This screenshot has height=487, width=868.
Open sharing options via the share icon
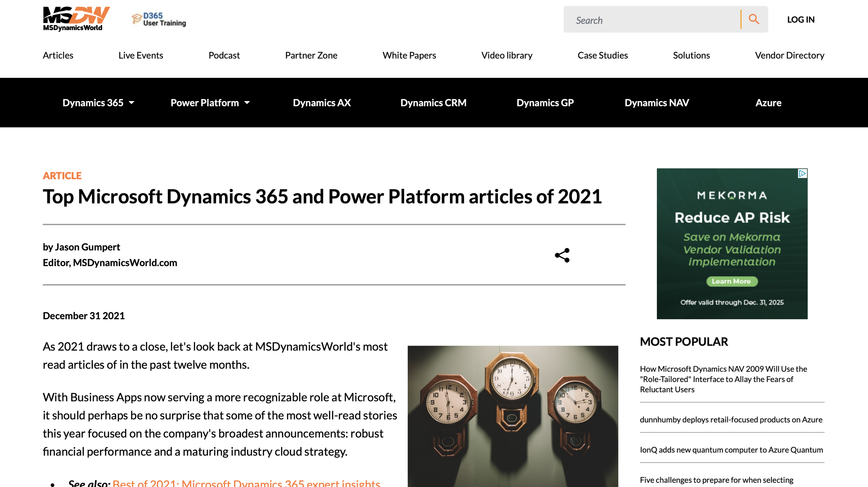tap(562, 256)
